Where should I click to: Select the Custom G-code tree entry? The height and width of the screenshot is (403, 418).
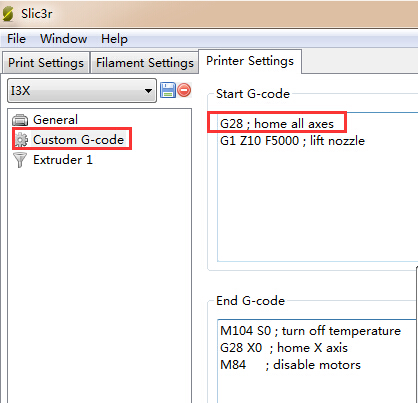[78, 140]
